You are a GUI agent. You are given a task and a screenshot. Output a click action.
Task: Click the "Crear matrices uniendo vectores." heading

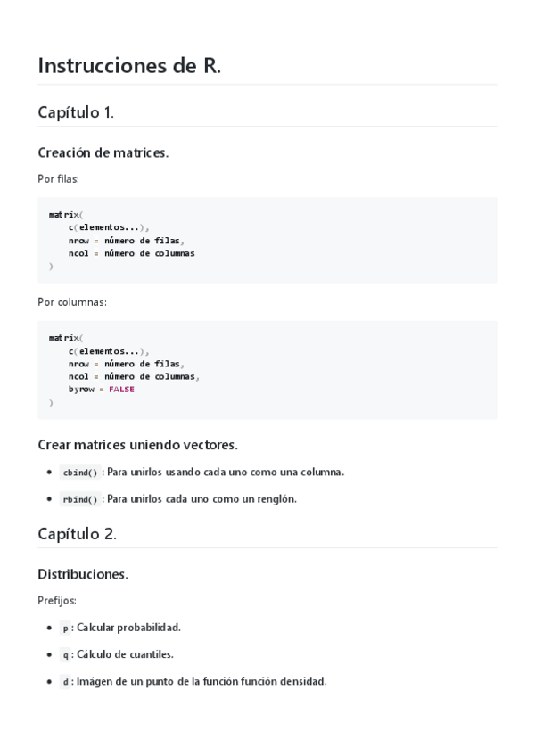click(137, 444)
